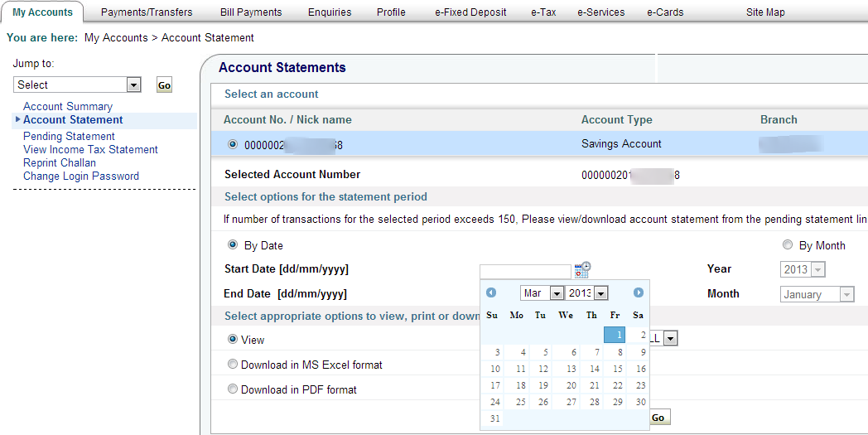Image resolution: width=868 pixels, height=435 pixels.
Task: Go to next month in calendar
Action: (x=639, y=292)
